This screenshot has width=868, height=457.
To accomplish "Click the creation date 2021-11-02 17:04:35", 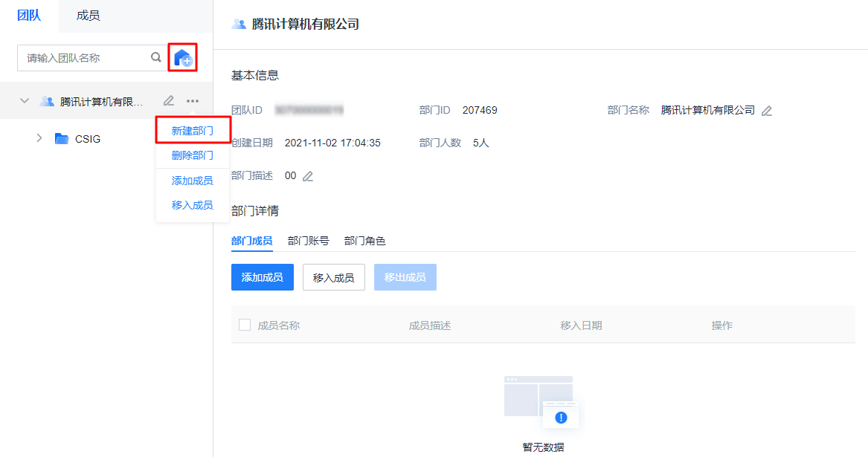I will [x=332, y=143].
